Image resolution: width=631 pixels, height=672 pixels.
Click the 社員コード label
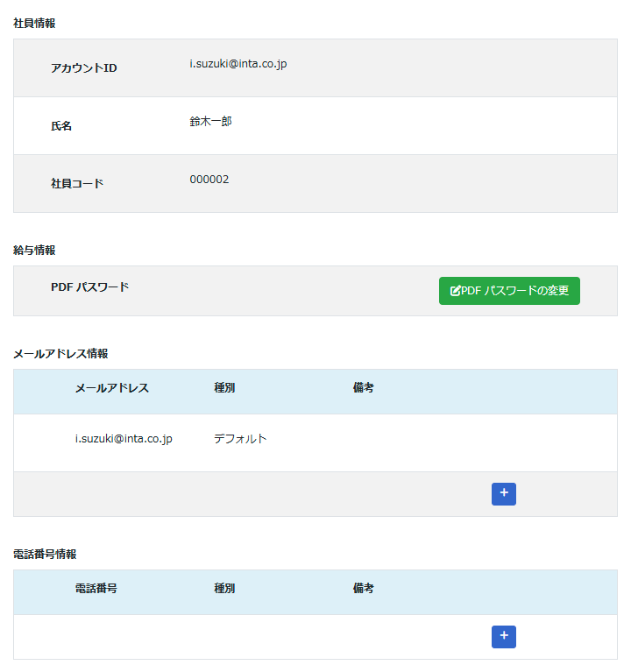tap(77, 184)
